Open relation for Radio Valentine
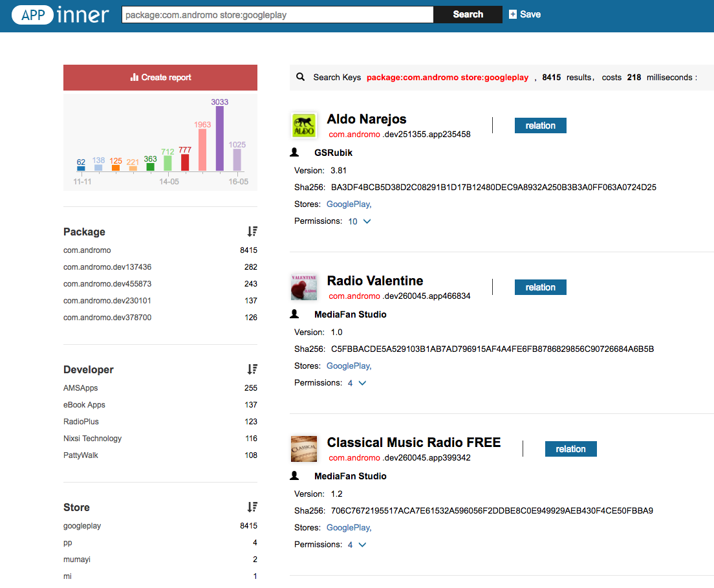The image size is (714, 588). click(x=541, y=287)
